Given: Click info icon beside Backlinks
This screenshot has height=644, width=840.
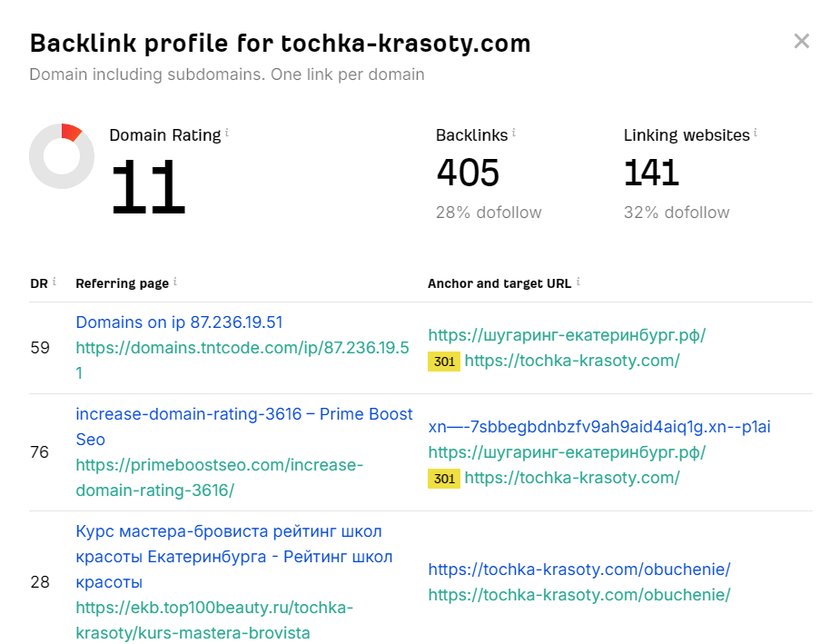Looking at the screenshot, I should [x=514, y=134].
